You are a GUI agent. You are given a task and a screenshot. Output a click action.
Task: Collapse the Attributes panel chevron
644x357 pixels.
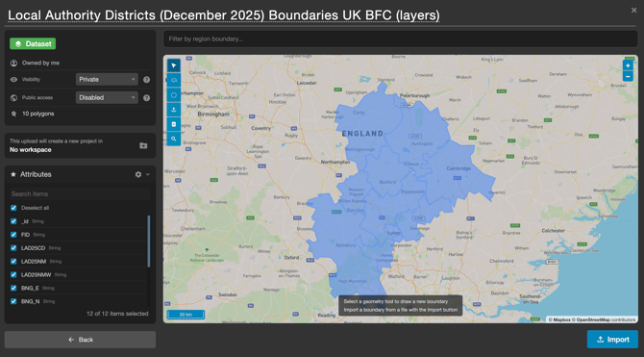(x=148, y=174)
